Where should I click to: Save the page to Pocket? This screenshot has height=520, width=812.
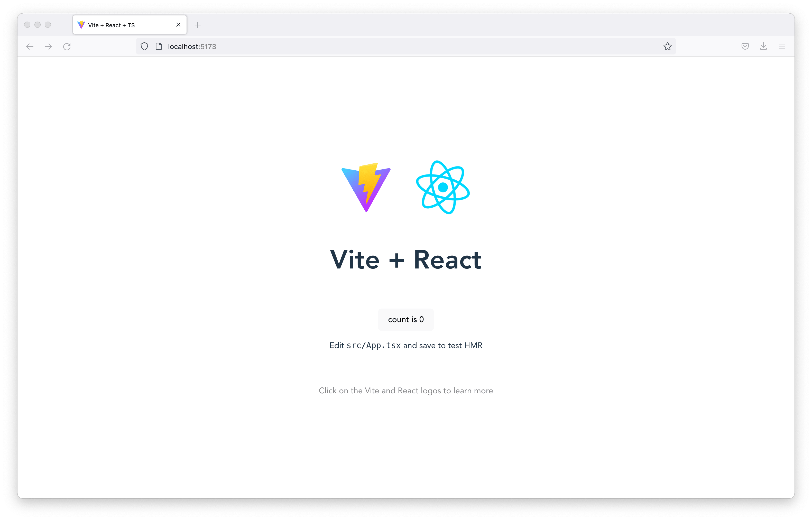745,46
